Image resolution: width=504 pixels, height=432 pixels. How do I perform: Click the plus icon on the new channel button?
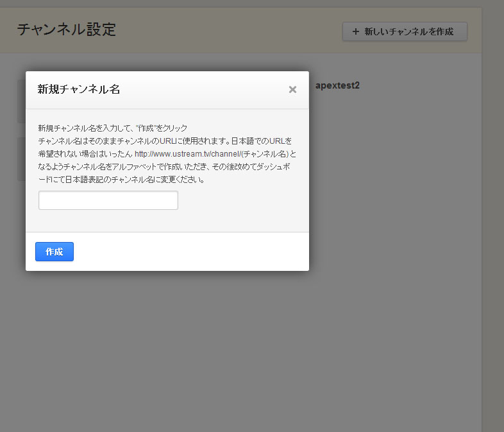pyautogui.click(x=355, y=31)
